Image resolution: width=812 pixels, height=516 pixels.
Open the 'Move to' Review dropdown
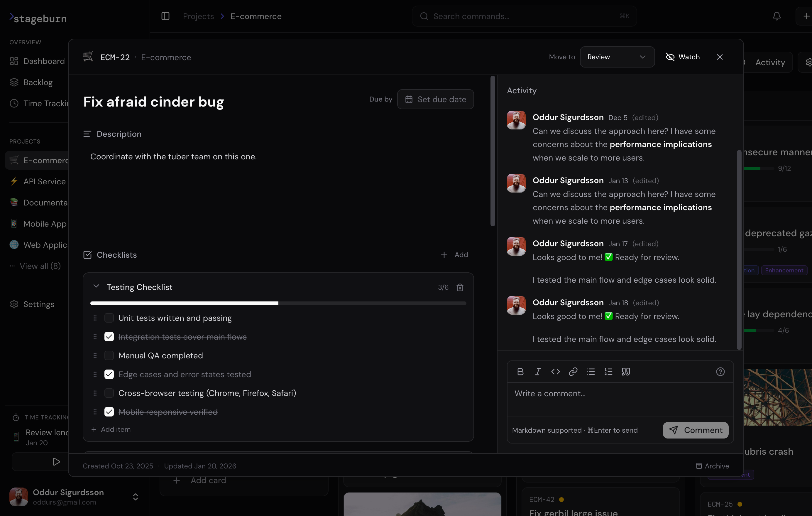click(617, 57)
